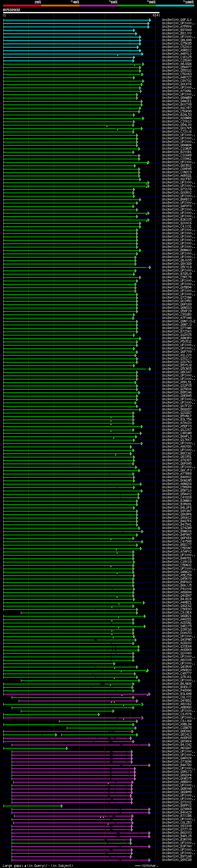
Task: Click hit UniRef100_Q9NTJ3-2
Action: point(179,321)
